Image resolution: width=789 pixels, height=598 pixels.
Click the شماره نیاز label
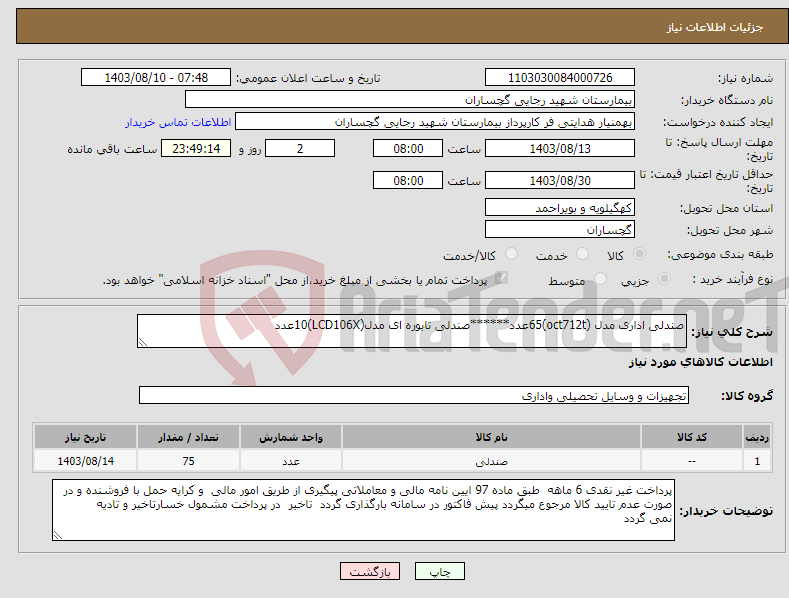pyautogui.click(x=745, y=78)
